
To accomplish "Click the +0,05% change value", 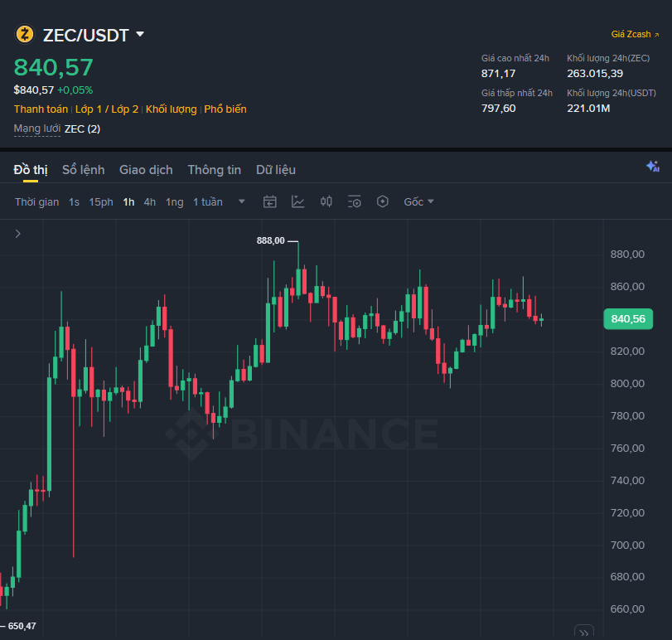I will 75,90.
